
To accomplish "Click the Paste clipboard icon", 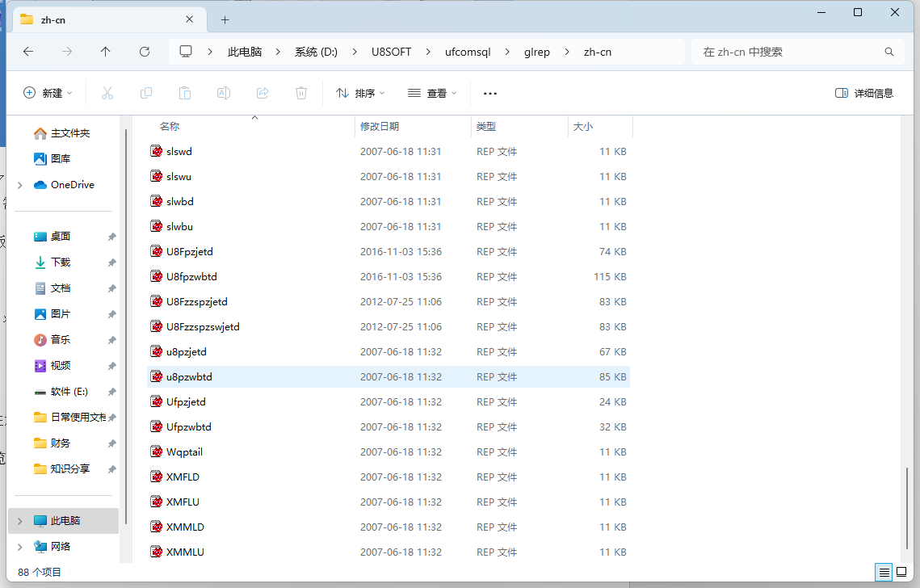I will click(x=185, y=93).
